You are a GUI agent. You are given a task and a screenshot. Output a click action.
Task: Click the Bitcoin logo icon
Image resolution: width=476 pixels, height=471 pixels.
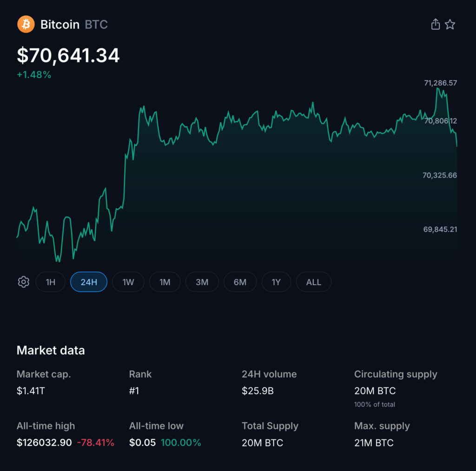click(26, 24)
